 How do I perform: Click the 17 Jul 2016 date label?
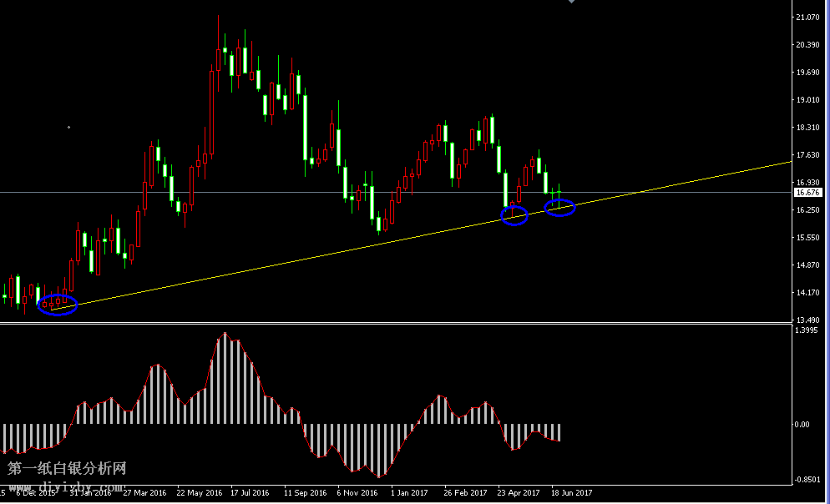point(249,493)
